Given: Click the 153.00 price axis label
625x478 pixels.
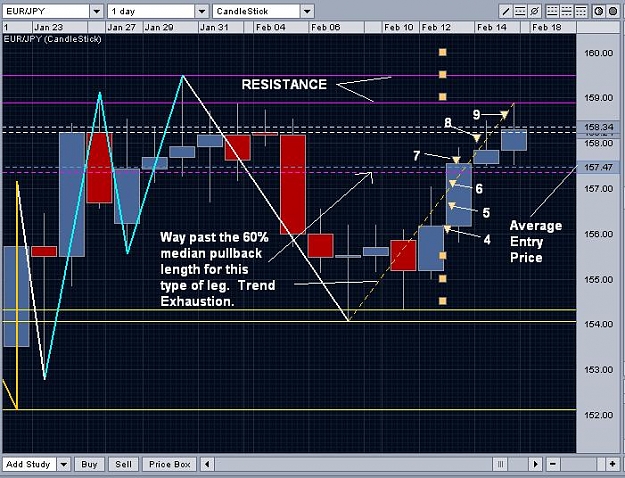Looking at the screenshot, I should tap(598, 370).
